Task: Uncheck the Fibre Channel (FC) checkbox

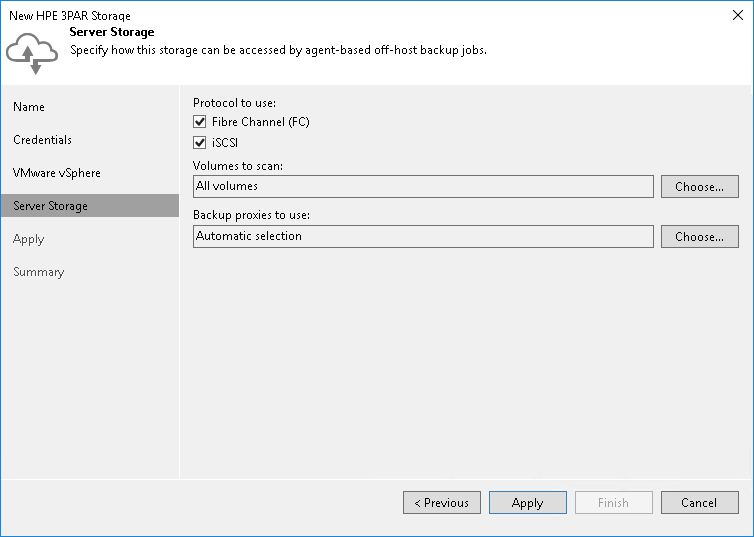Action: click(200, 122)
